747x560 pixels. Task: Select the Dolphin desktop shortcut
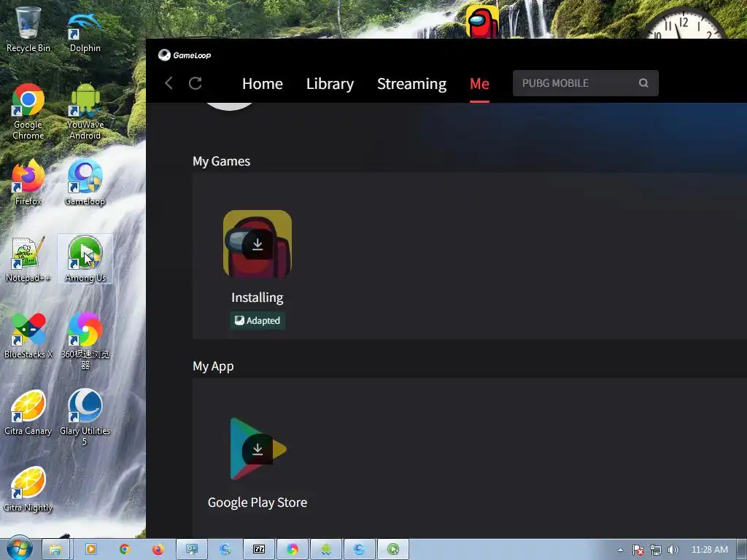[x=85, y=32]
